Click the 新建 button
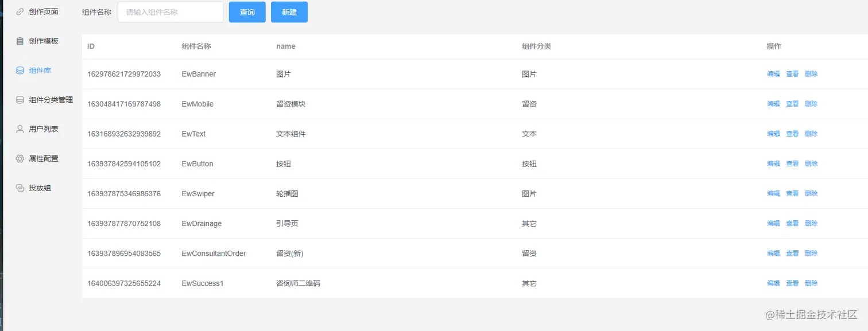The width and height of the screenshot is (868, 331). (x=289, y=12)
